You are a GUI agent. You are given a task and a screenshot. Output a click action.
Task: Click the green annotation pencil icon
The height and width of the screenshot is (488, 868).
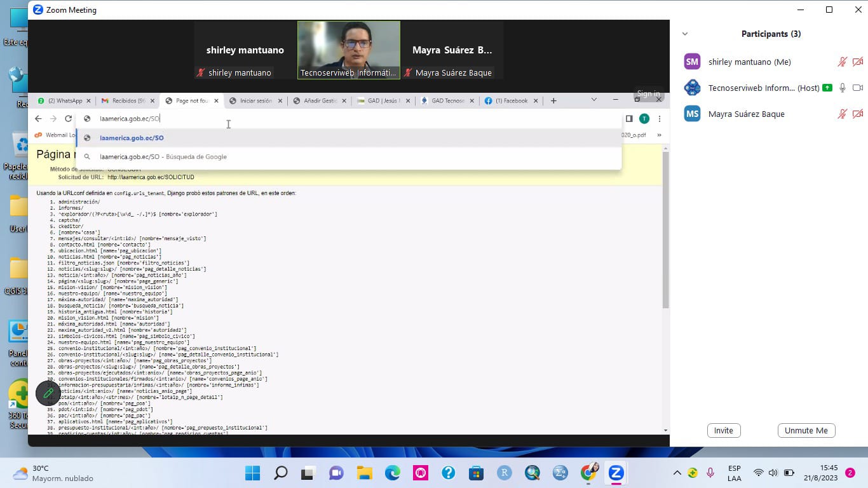48,393
